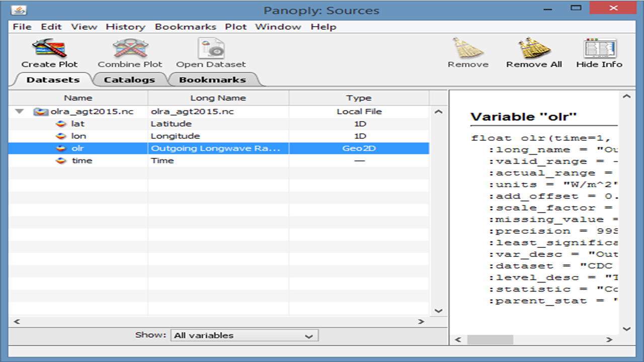
Task: Select the 1D type cell for lat
Action: click(x=359, y=124)
